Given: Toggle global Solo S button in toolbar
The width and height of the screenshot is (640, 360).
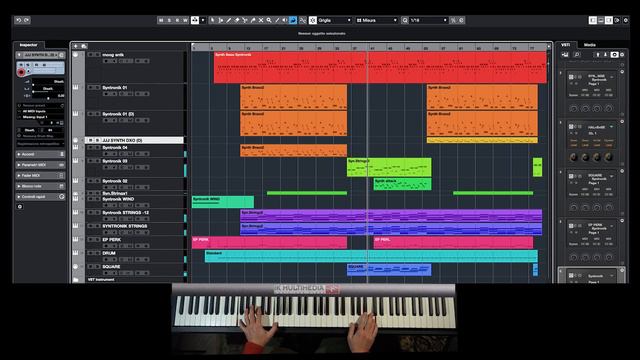Looking at the screenshot, I should pyautogui.click(x=169, y=20).
